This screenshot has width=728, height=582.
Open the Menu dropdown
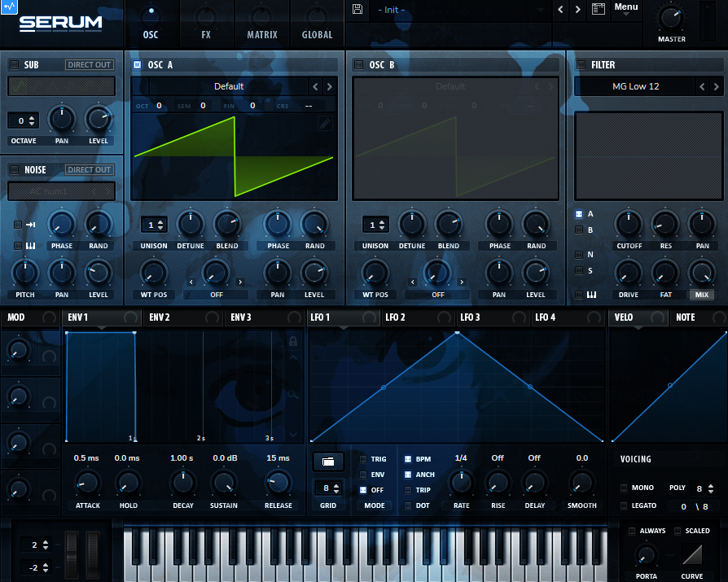coord(626,8)
